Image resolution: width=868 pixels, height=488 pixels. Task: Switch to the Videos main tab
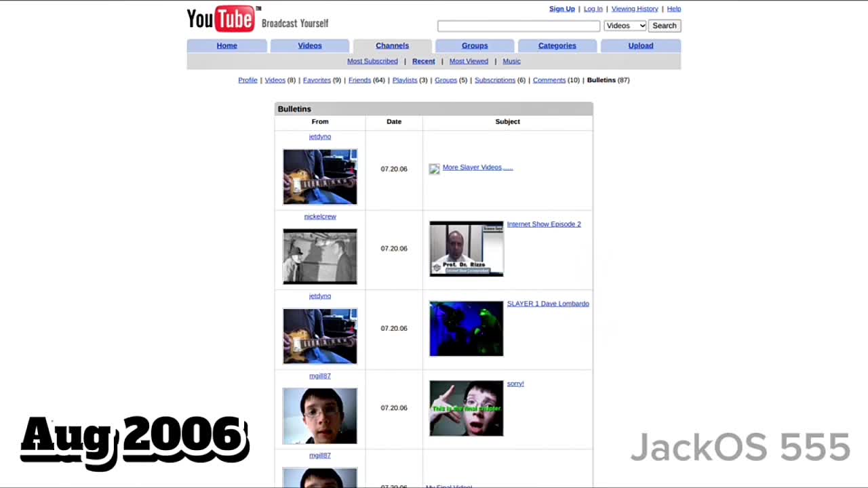pyautogui.click(x=309, y=45)
